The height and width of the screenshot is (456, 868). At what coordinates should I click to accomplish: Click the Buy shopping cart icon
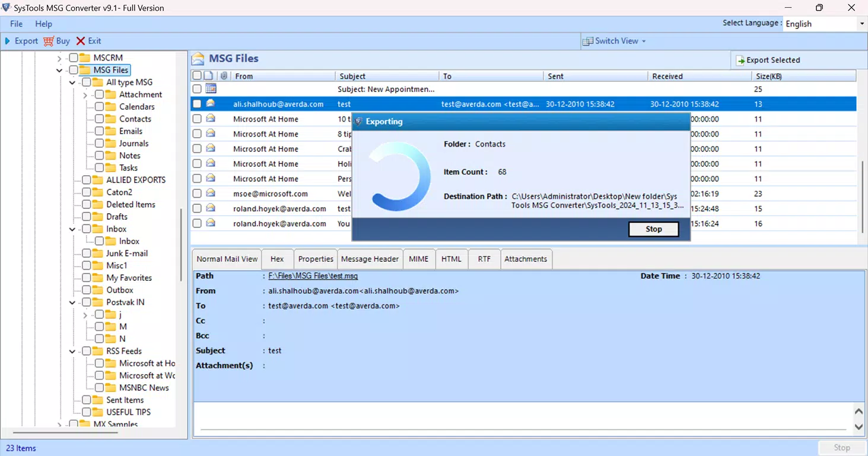tap(49, 41)
